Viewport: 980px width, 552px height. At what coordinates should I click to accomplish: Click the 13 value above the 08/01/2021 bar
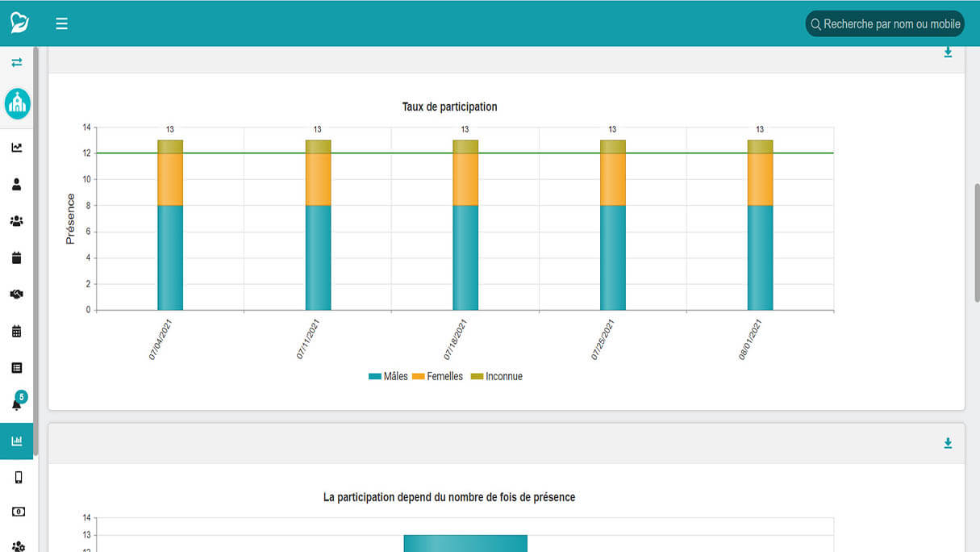tap(761, 129)
